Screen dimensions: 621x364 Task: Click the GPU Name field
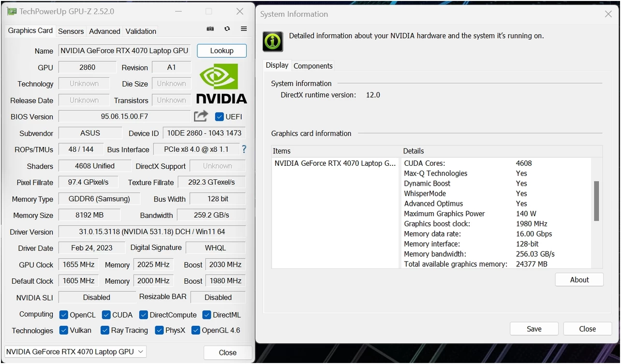click(125, 50)
